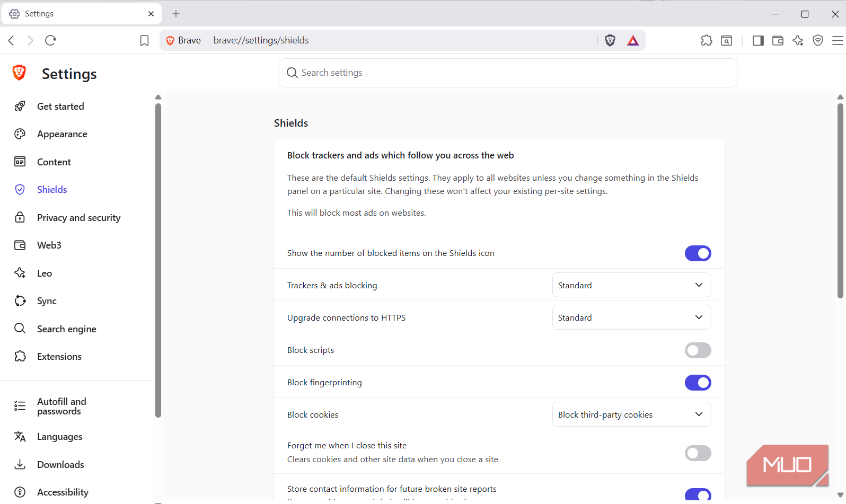Toggle Show number of blocked items switch

698,253
